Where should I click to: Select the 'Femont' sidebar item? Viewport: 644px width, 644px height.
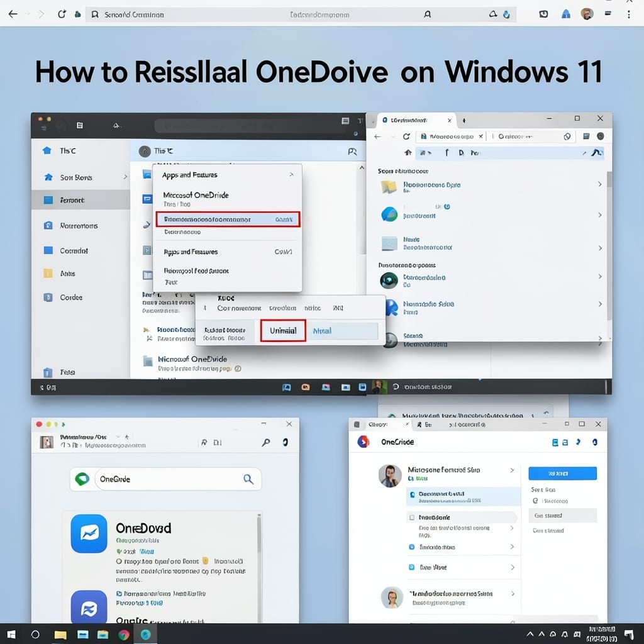click(80, 200)
